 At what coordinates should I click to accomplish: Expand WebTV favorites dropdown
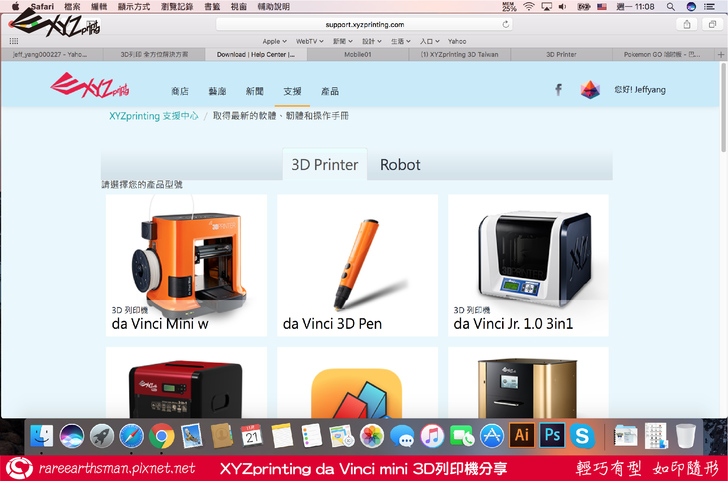310,41
